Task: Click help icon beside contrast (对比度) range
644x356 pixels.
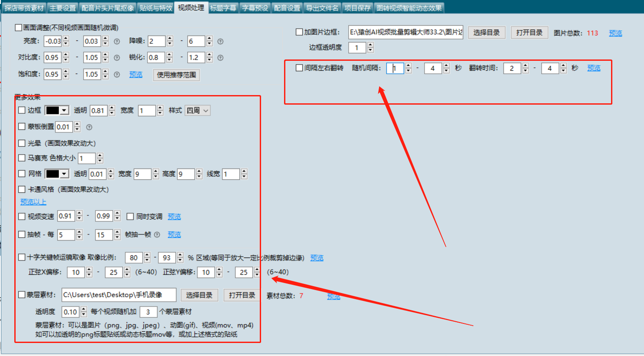Action: [x=117, y=58]
